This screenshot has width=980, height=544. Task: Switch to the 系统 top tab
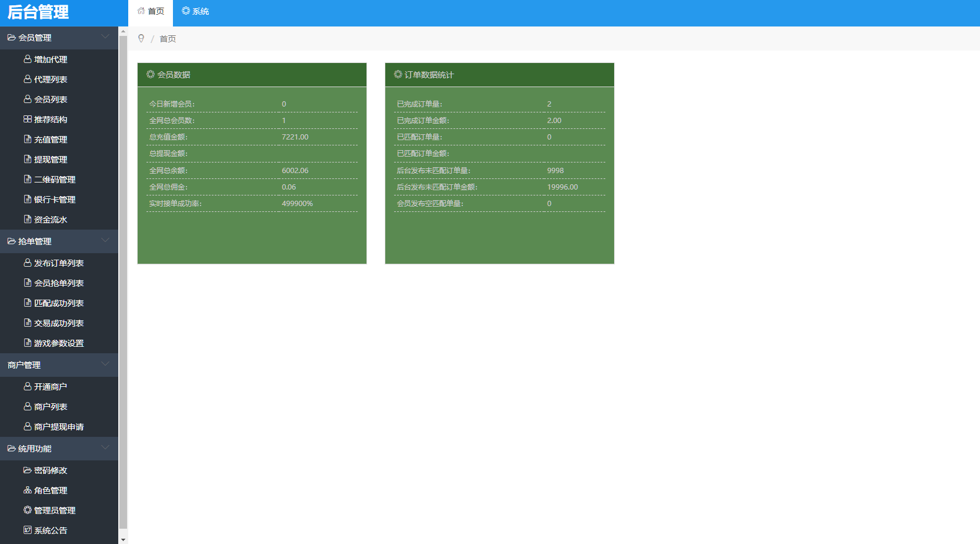coord(195,12)
